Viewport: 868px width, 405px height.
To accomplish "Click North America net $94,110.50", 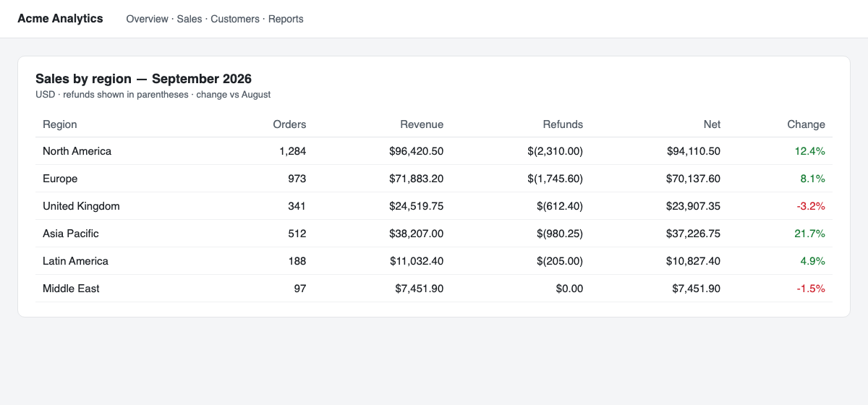I will click(x=693, y=151).
